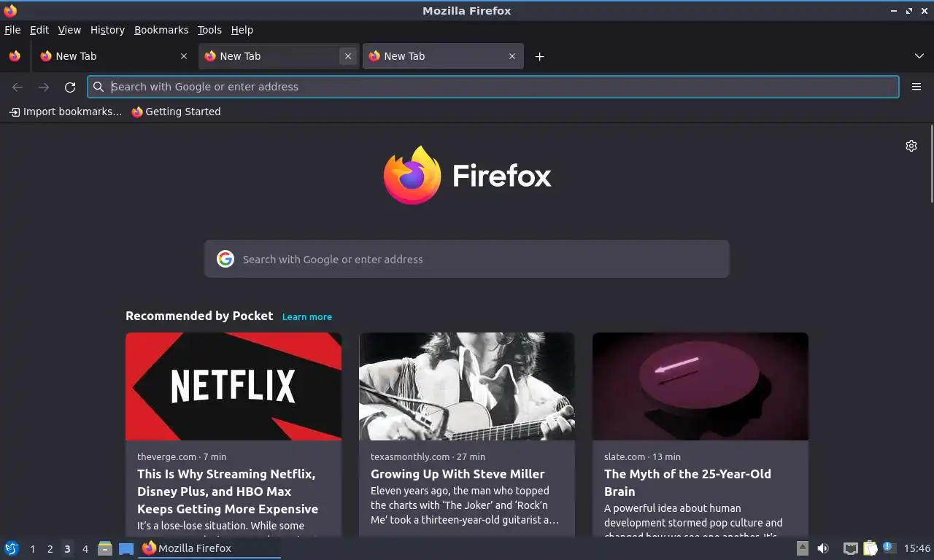Open the LXQt start menu icon

point(12,548)
